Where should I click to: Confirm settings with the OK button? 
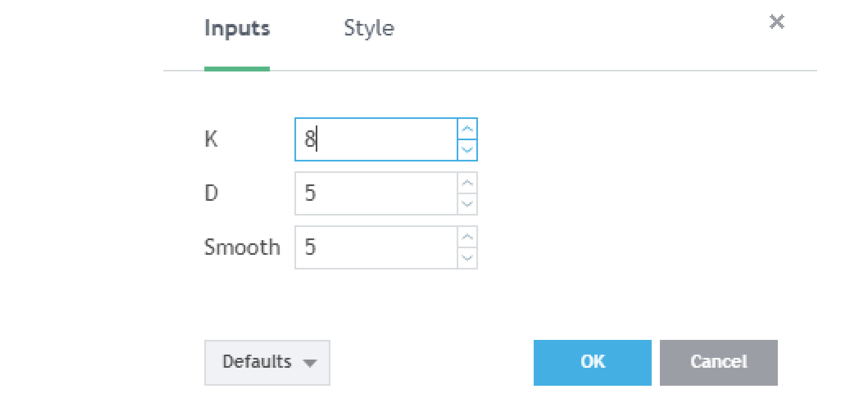[x=592, y=362]
